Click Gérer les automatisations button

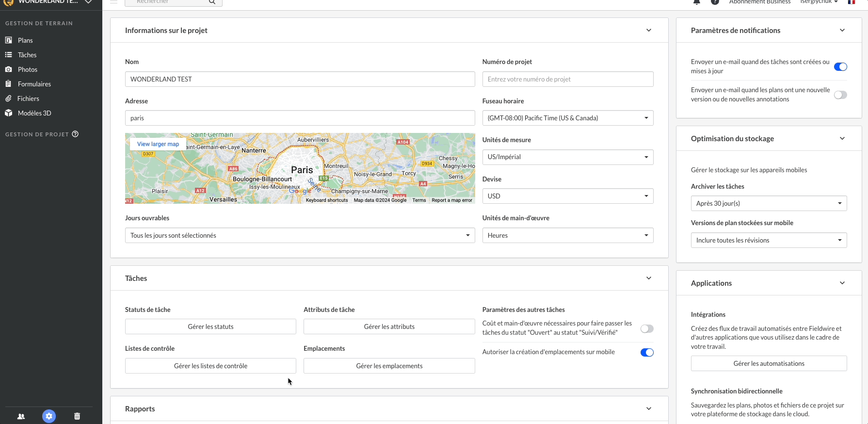pos(769,363)
